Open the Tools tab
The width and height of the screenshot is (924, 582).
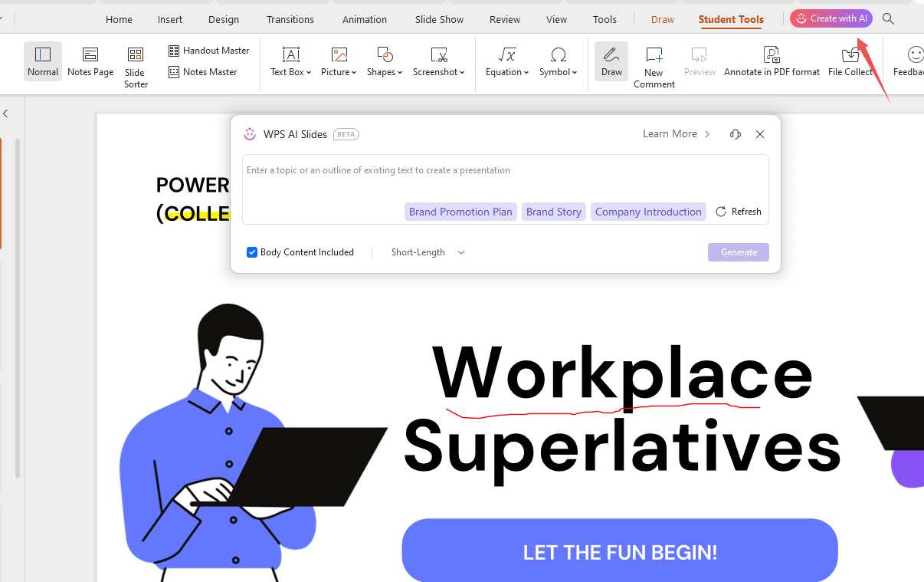pos(605,20)
